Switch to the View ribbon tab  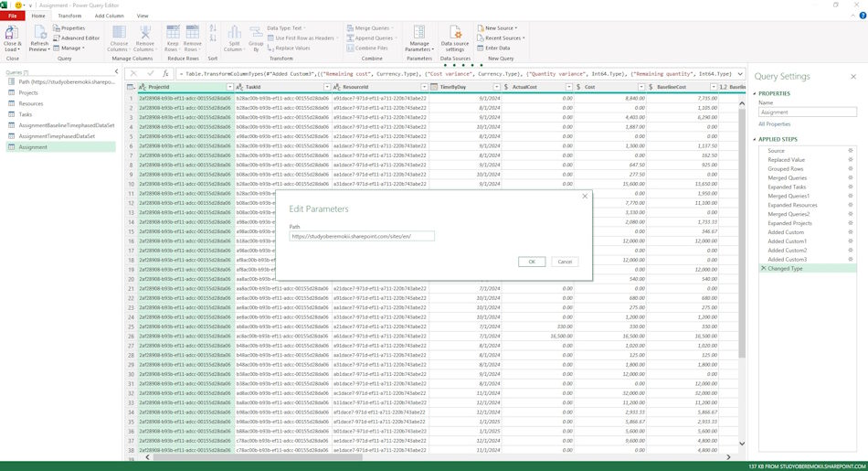pyautogui.click(x=143, y=16)
